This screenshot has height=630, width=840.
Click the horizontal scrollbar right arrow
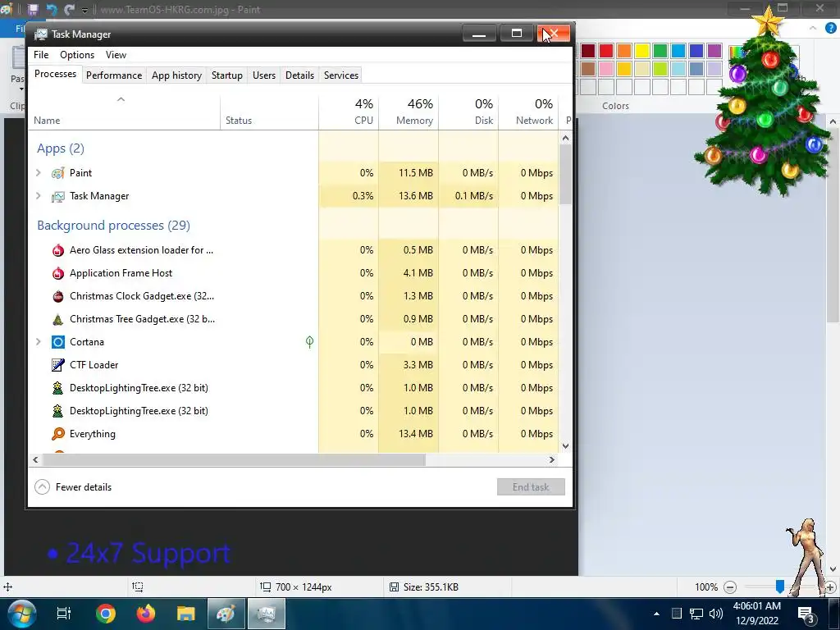[552, 459]
